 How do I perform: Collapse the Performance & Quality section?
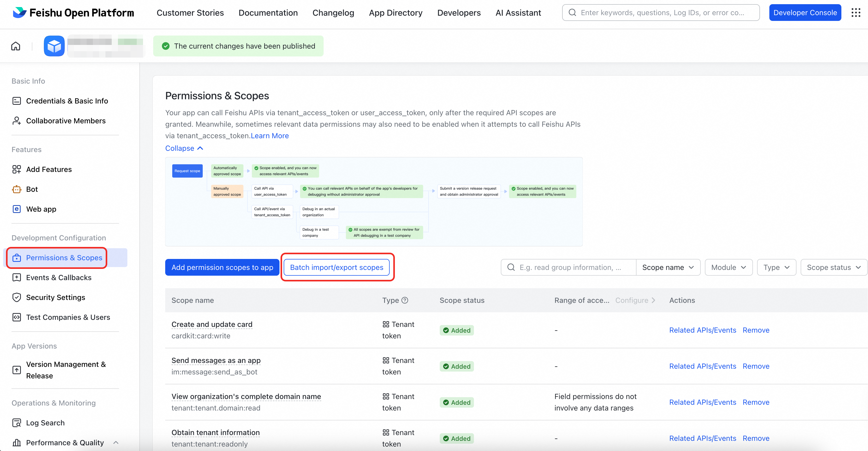pyautogui.click(x=116, y=442)
